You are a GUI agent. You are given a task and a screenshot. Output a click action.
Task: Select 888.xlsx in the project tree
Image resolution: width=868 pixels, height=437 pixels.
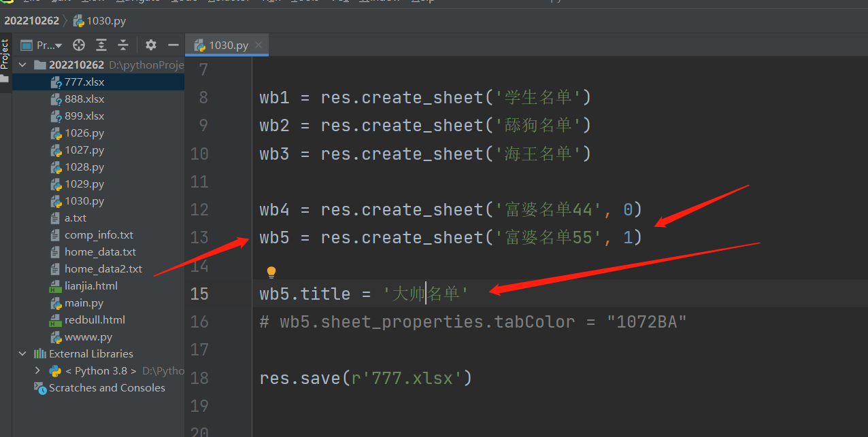[x=84, y=99]
